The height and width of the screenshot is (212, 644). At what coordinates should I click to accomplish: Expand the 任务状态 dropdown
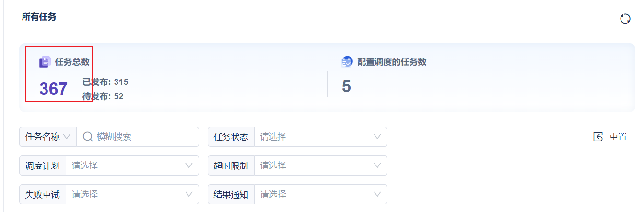321,137
